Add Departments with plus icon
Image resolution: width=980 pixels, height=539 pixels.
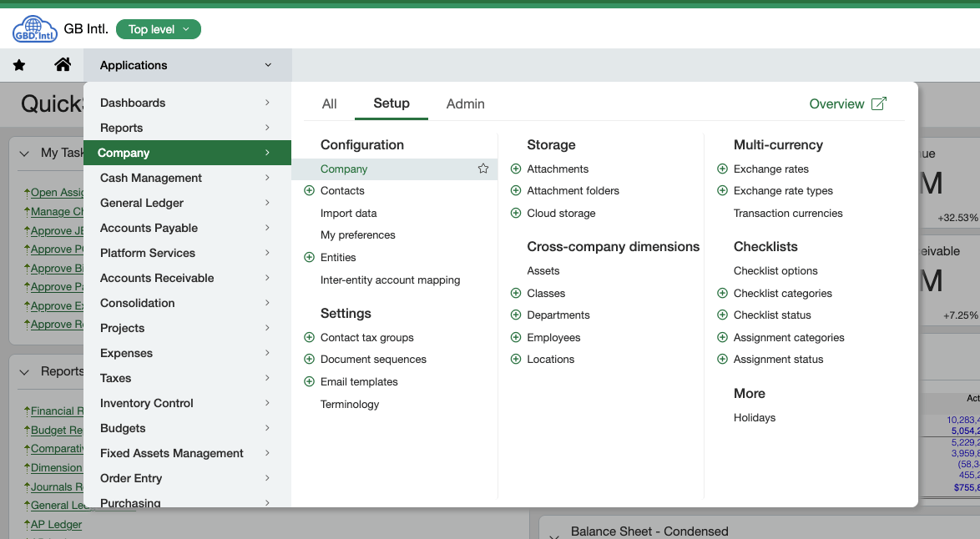click(516, 315)
